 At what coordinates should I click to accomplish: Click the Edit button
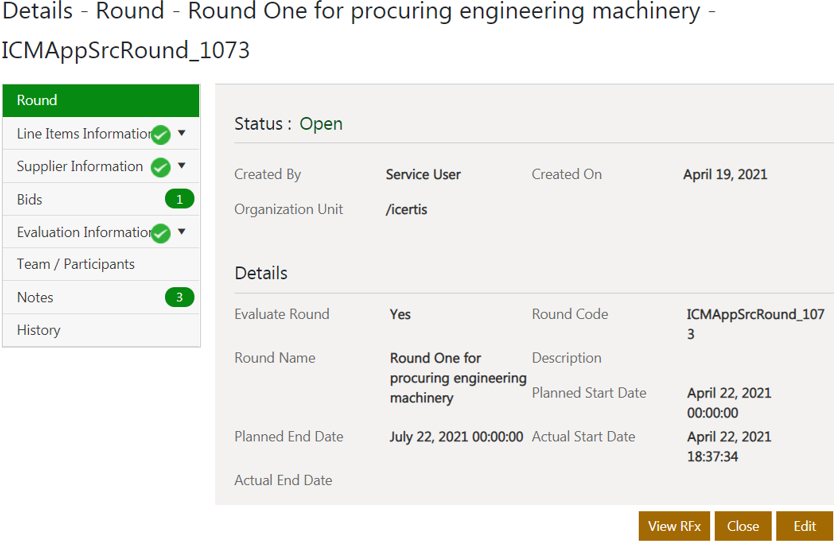(804, 526)
